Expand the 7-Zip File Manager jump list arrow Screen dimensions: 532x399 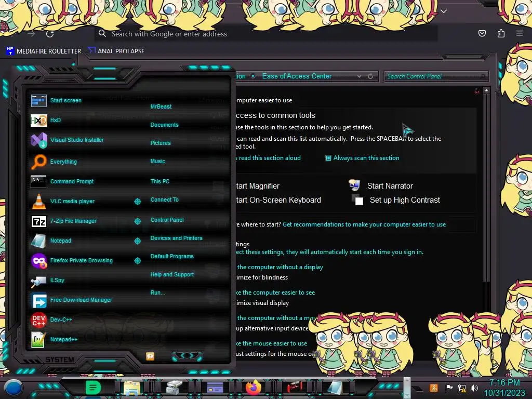pyautogui.click(x=137, y=221)
